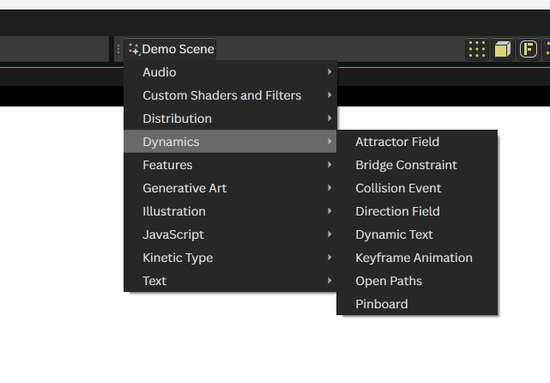This screenshot has width=550, height=383.
Task: Expand arrow next to Generative Art
Action: coord(329,188)
